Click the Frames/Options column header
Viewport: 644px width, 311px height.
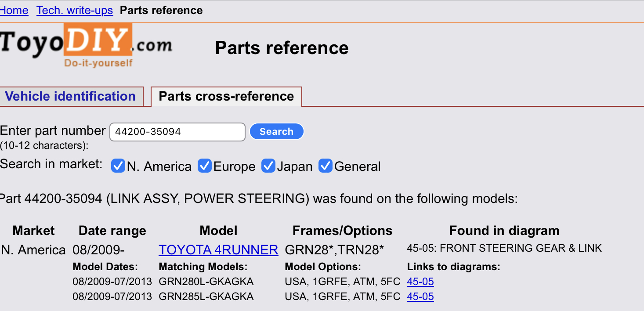343,231
